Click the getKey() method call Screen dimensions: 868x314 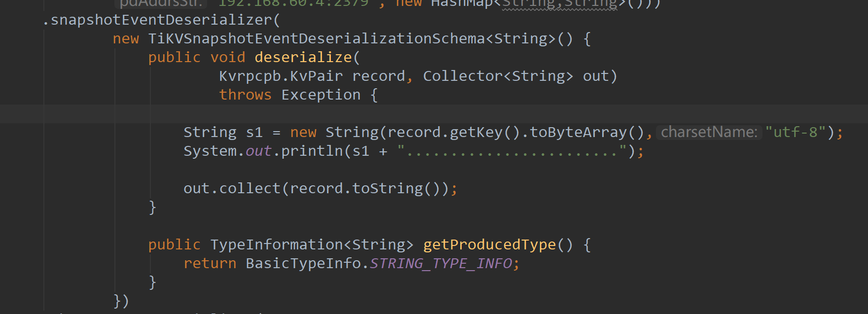(475, 133)
